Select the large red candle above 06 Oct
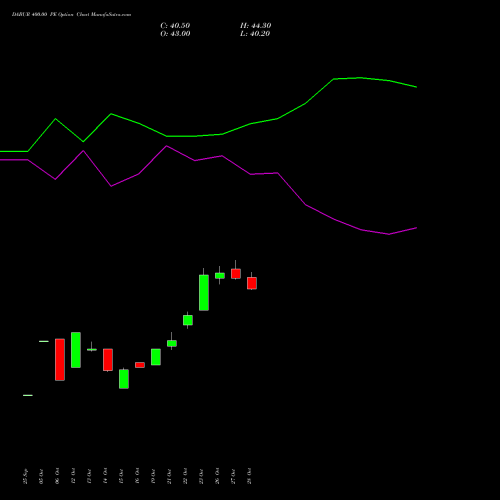The image size is (500, 500). tap(60, 360)
